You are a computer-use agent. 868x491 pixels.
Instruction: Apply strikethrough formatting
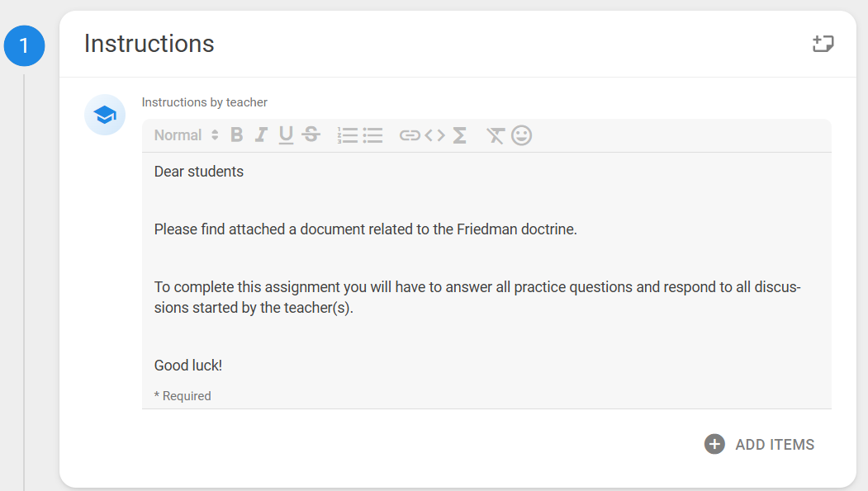tap(311, 135)
